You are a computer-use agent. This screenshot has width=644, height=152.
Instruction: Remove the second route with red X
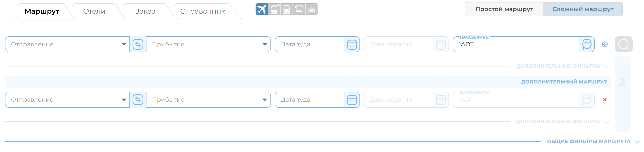pyautogui.click(x=605, y=100)
